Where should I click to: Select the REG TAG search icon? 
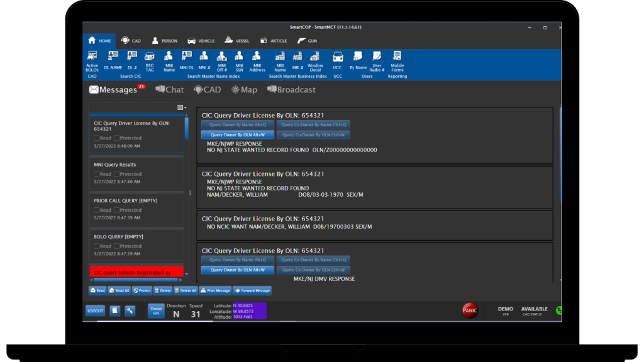(x=150, y=60)
